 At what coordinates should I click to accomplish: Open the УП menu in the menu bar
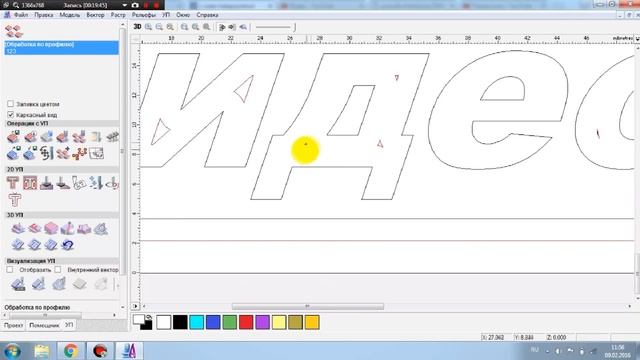coord(166,15)
